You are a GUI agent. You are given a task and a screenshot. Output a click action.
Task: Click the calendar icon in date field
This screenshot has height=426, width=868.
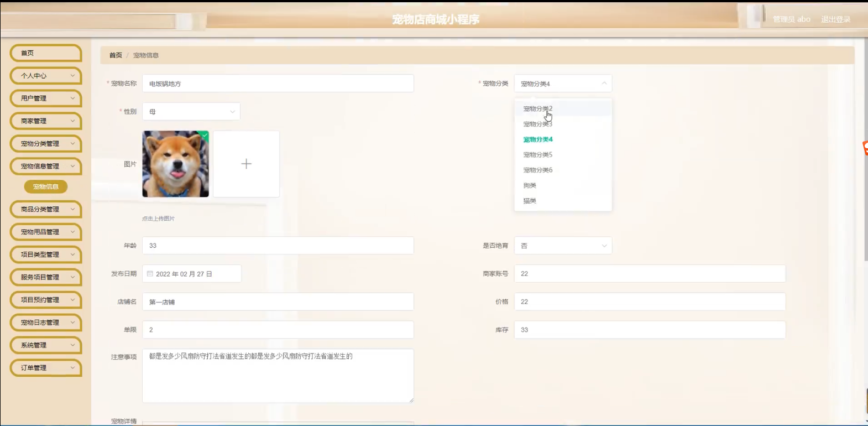(x=150, y=274)
